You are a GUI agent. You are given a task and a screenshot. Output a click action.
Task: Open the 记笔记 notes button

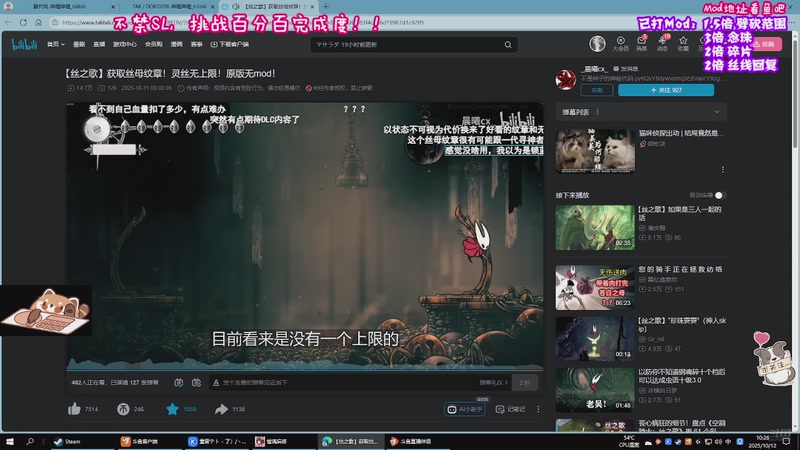510,409
